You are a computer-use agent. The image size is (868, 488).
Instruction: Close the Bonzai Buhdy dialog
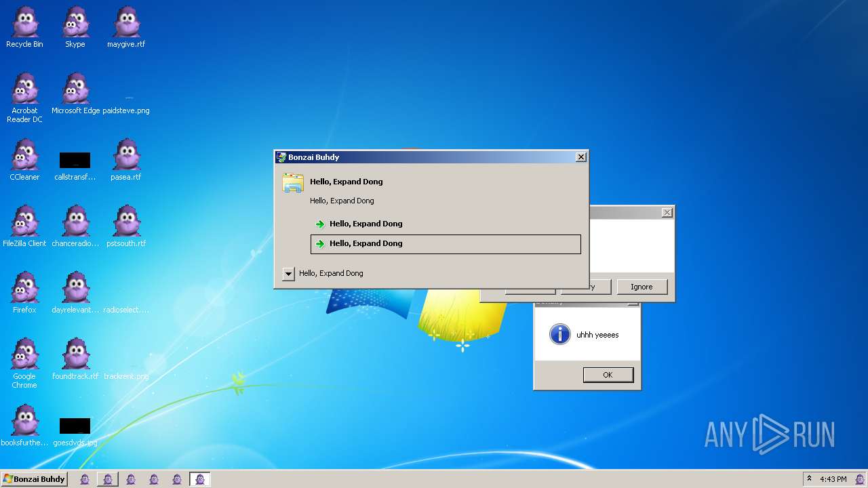coord(580,157)
